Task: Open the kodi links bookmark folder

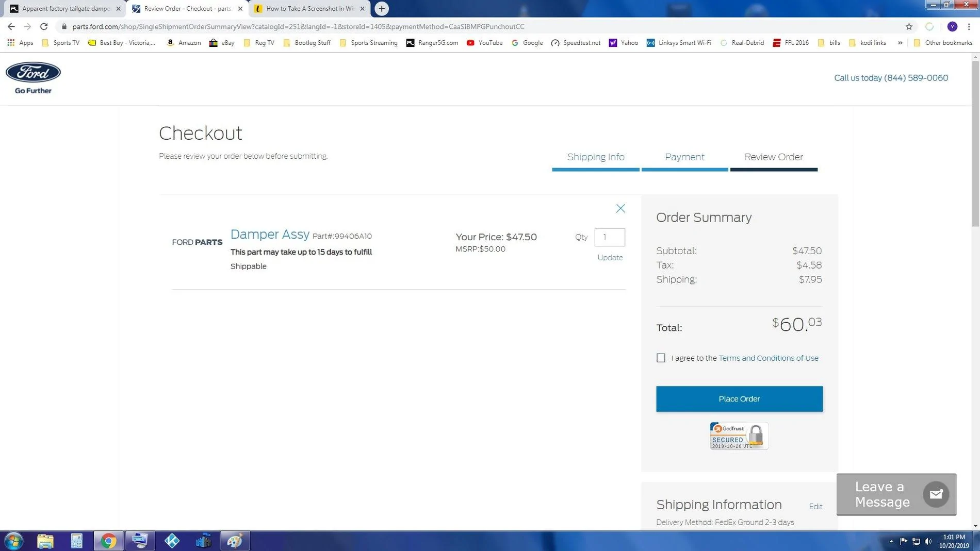Action: coord(868,43)
